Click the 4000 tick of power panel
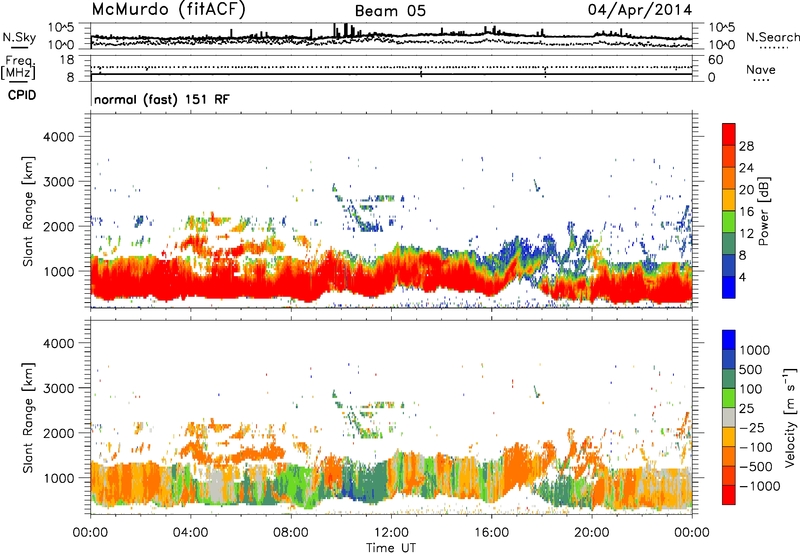 pyautogui.click(x=59, y=137)
